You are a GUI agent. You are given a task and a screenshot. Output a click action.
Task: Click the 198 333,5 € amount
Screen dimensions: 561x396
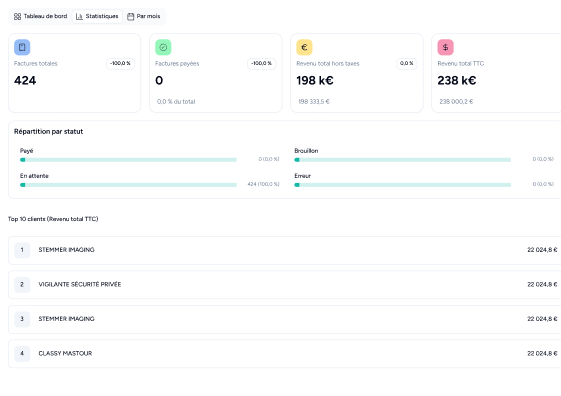pos(314,102)
